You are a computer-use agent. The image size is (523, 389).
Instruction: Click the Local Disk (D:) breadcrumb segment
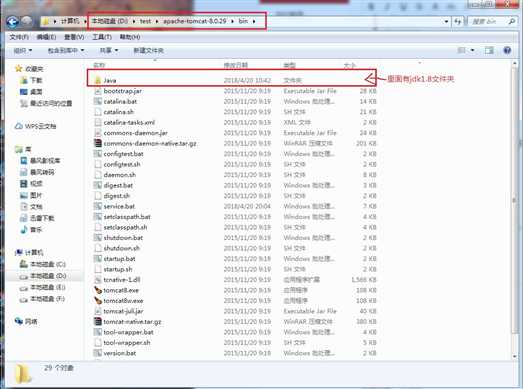pyautogui.click(x=109, y=21)
